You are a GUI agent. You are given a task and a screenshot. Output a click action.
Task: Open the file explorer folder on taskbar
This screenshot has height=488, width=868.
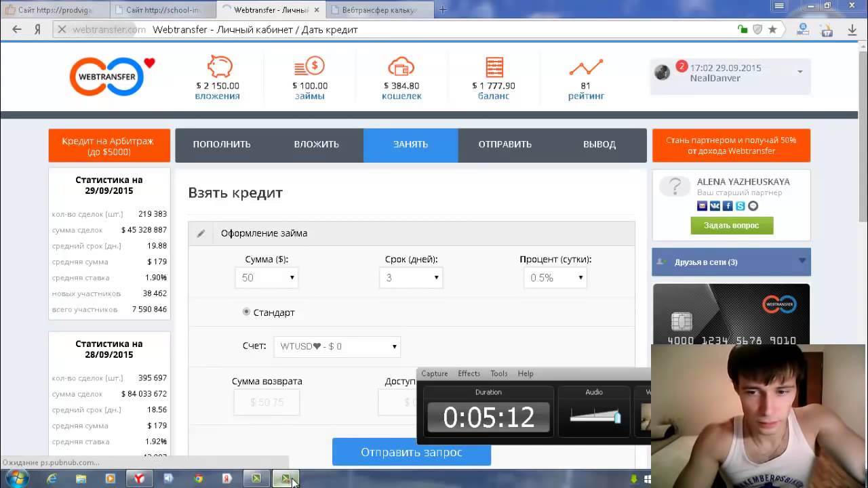pyautogui.click(x=81, y=479)
